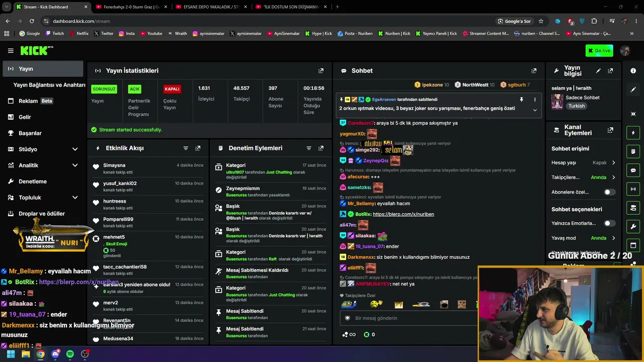This screenshot has width=644, height=362.
Task: Toggle the Abonelere özel chat switch
Action: click(x=609, y=192)
